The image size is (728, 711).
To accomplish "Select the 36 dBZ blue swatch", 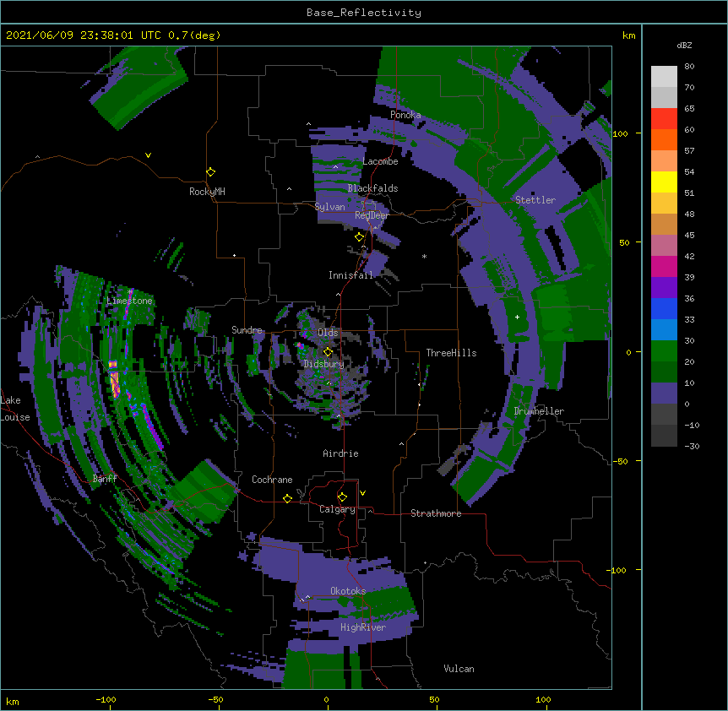I will [x=664, y=308].
